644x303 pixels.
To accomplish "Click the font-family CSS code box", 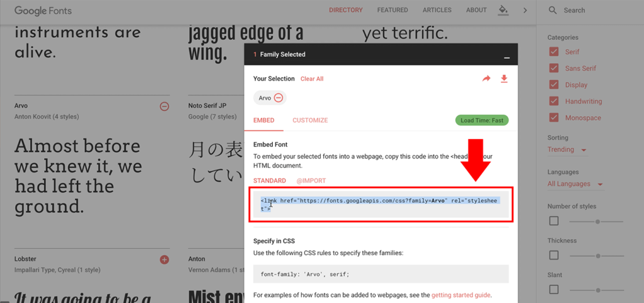I will click(x=381, y=274).
